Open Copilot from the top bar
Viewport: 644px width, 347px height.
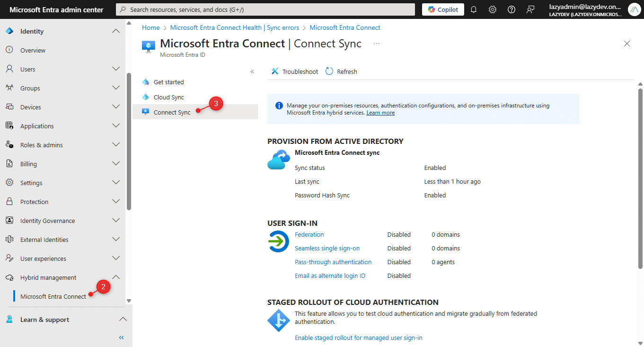442,9
